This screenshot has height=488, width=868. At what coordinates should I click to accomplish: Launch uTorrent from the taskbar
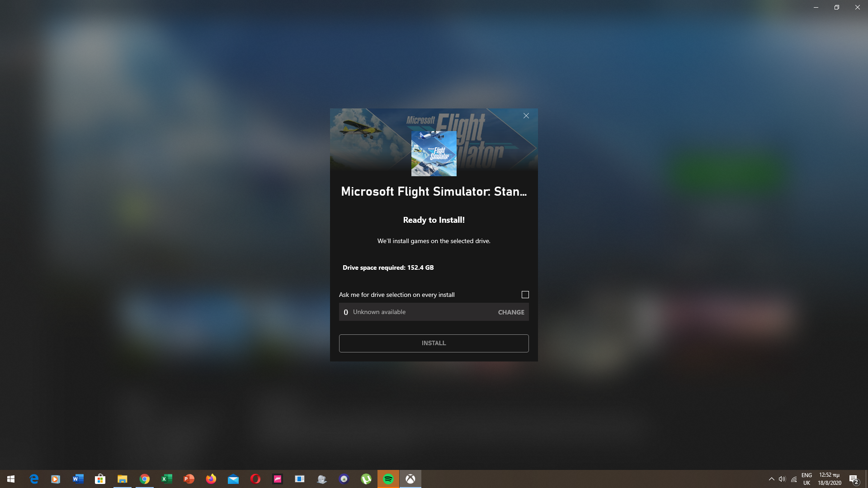(366, 479)
